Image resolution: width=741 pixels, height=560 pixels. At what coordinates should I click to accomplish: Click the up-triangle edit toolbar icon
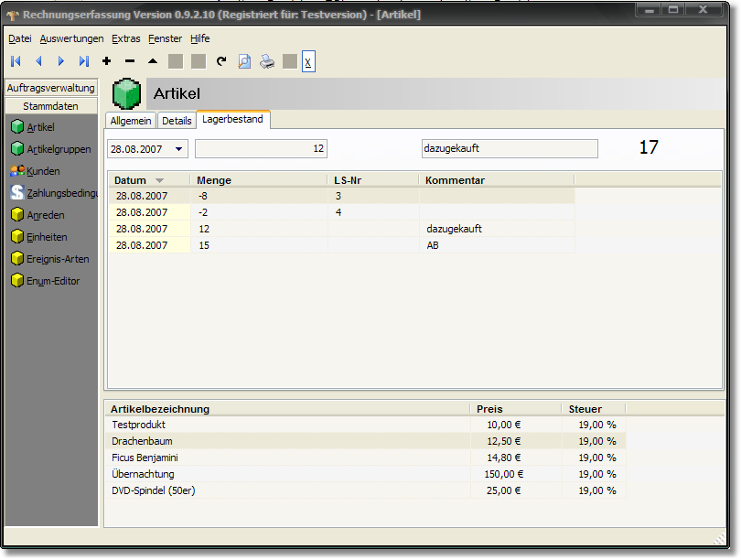pyautogui.click(x=153, y=61)
